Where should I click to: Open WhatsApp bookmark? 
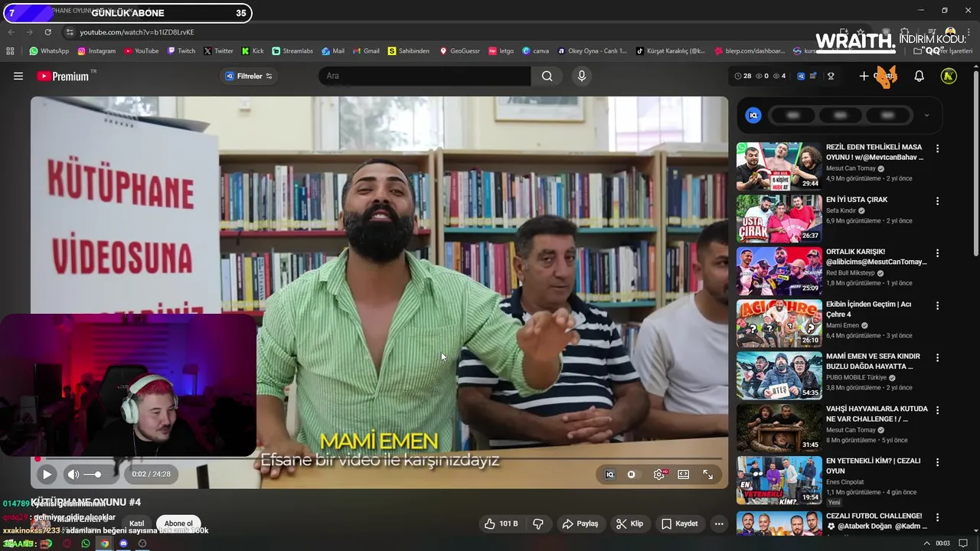point(49,51)
